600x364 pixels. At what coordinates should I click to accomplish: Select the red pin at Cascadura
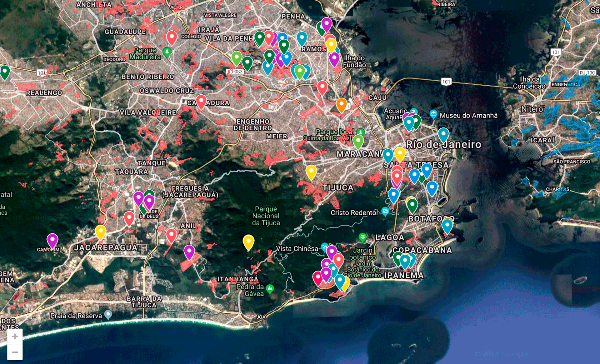click(201, 101)
